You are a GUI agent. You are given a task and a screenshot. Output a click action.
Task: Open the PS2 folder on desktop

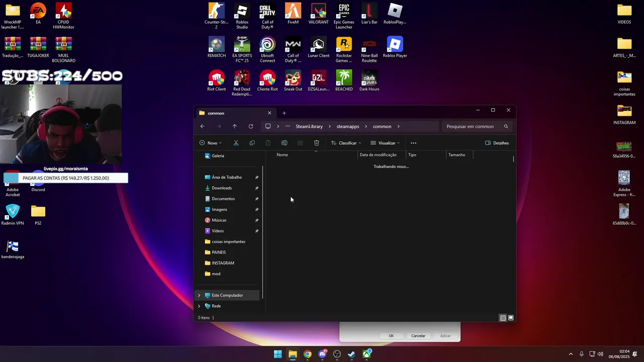[38, 215]
